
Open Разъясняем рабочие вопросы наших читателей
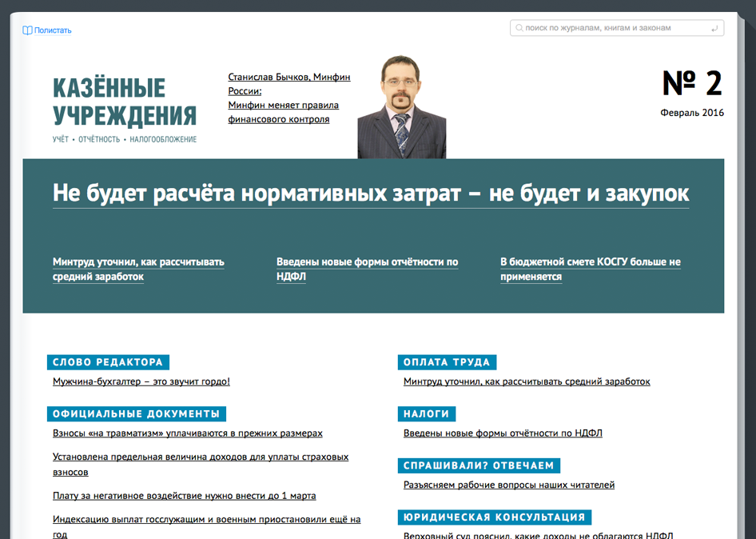[509, 485]
